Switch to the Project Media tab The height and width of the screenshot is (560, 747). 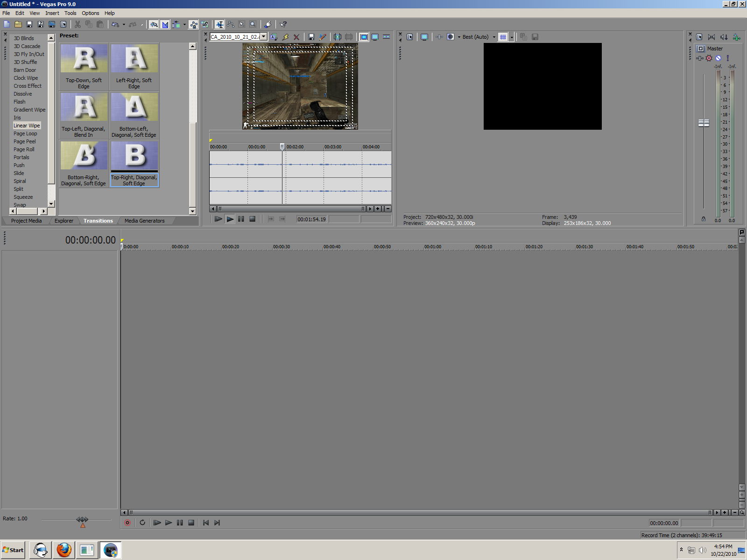point(26,221)
